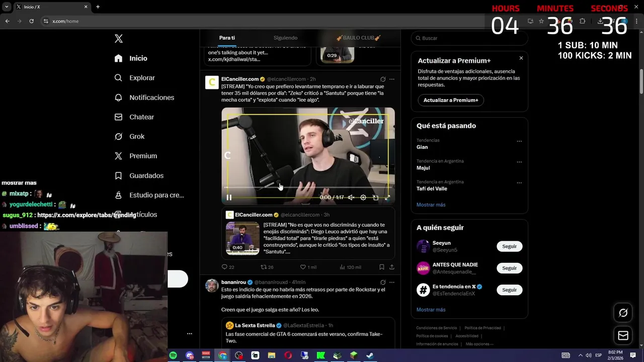Viewport: 644px width, 362px height.
Task: Open the Tafí del Valle trend
Action: tap(432, 189)
